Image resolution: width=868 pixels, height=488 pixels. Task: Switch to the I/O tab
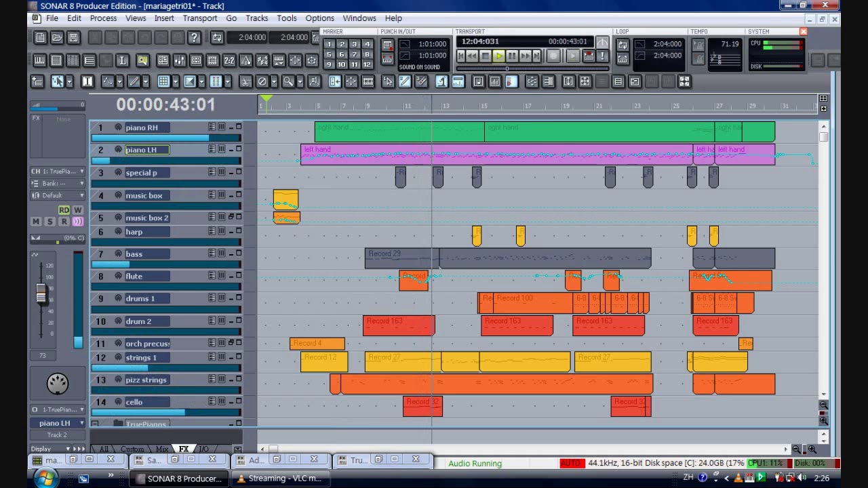[203, 449]
